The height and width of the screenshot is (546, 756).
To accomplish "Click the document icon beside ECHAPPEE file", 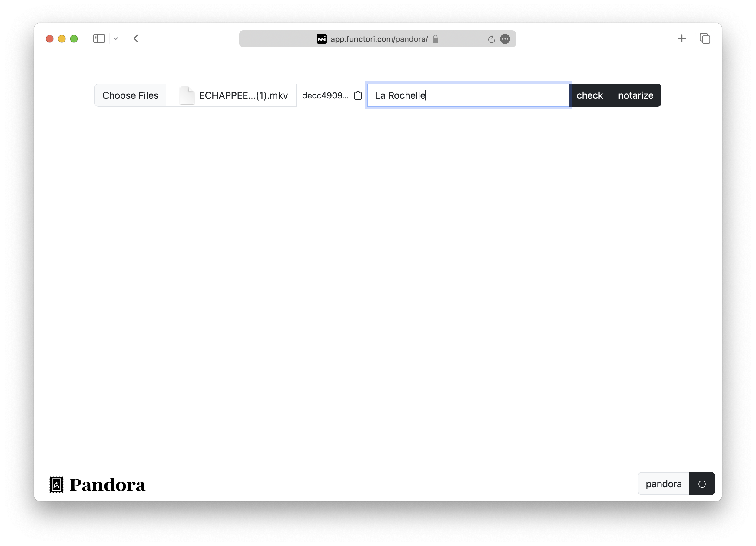I will pyautogui.click(x=187, y=95).
